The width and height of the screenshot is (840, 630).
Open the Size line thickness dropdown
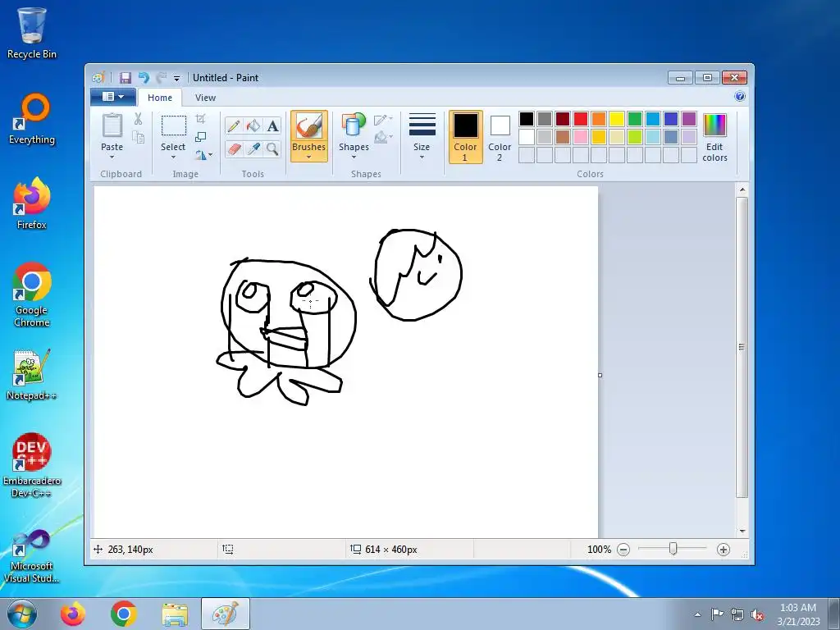(422, 137)
